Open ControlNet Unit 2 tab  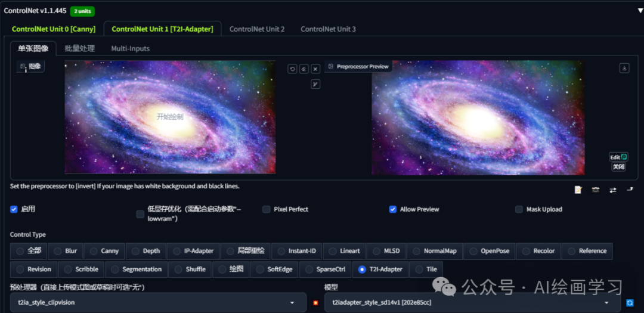coord(257,29)
